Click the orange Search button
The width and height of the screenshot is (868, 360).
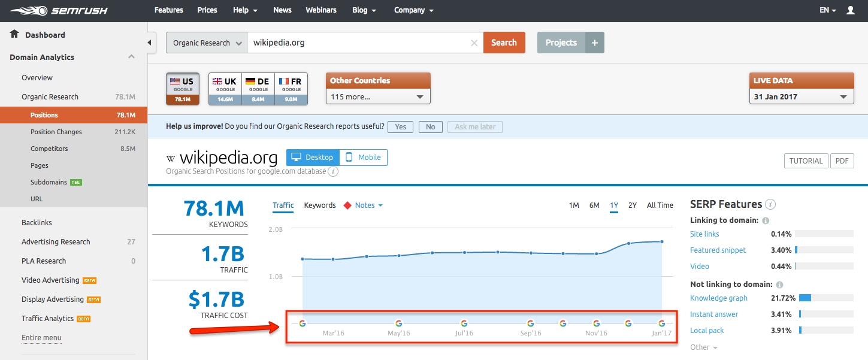[504, 43]
